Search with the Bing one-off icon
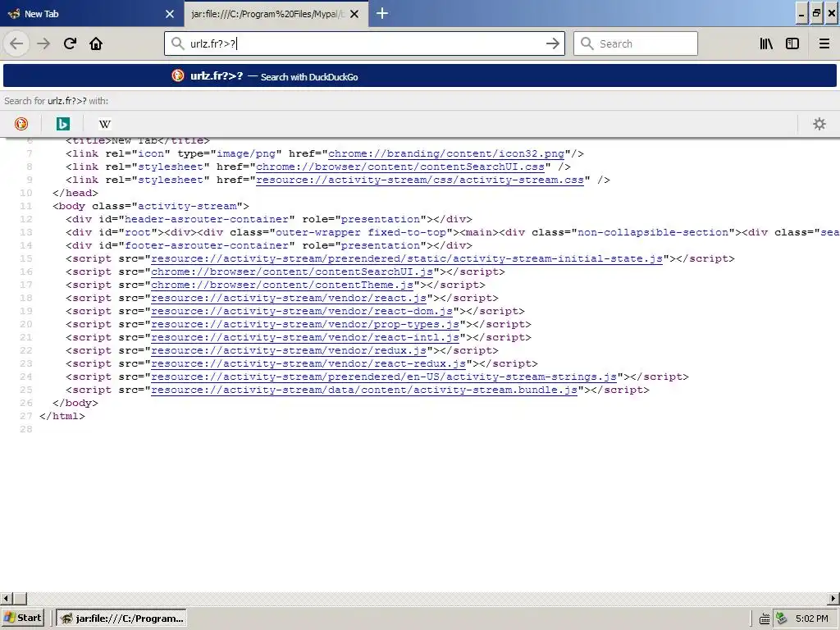 coord(62,124)
